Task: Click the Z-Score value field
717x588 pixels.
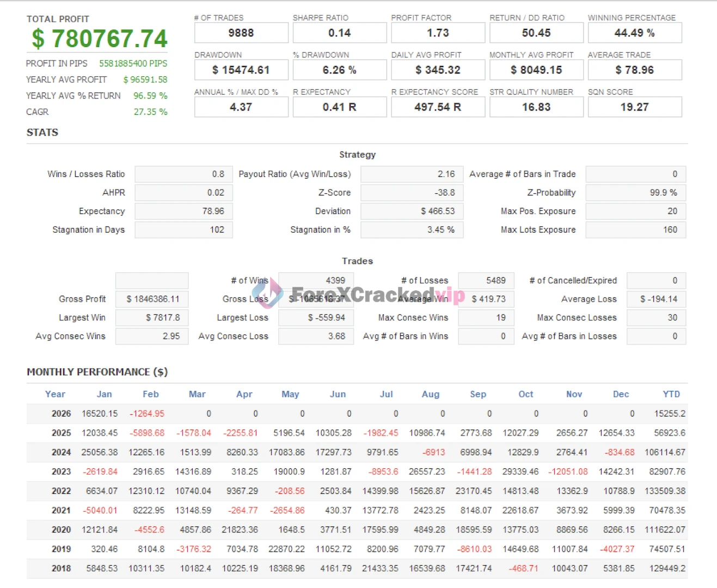Action: [412, 193]
